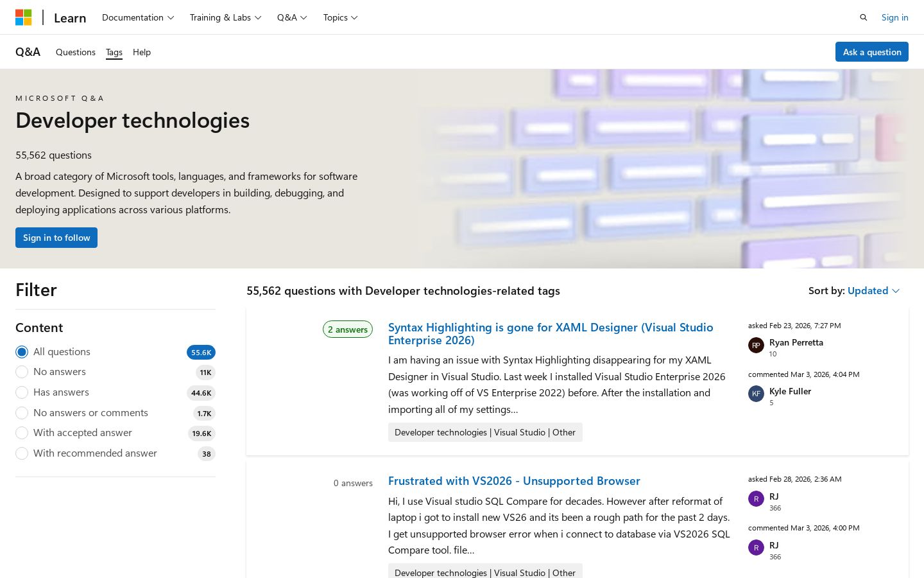The image size is (924, 578).
Task: Open Kyle Fuller's KF avatar
Action: [x=756, y=394]
